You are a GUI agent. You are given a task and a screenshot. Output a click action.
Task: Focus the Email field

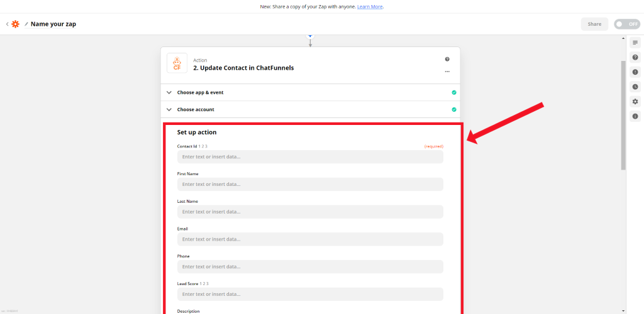tap(310, 239)
